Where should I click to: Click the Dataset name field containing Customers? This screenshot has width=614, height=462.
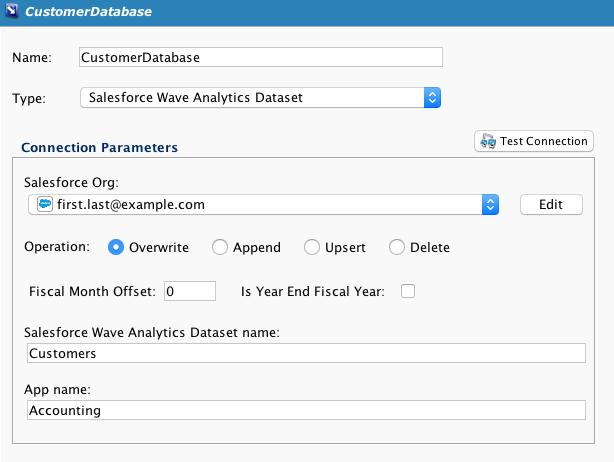(305, 353)
